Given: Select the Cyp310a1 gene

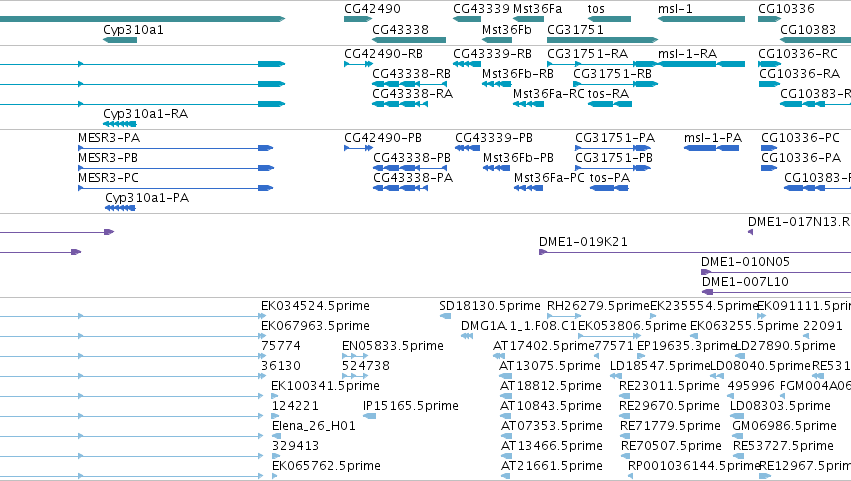Looking at the screenshot, I should (x=120, y=40).
